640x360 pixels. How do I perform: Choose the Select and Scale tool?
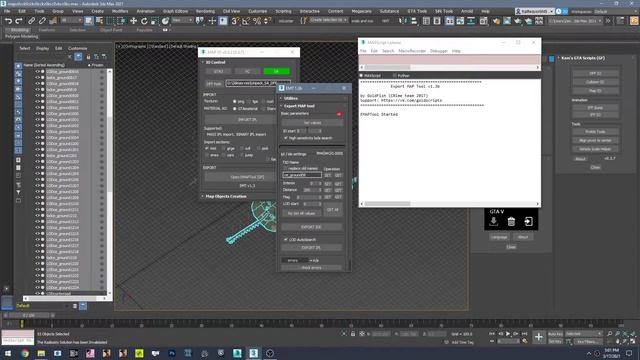click(155, 21)
